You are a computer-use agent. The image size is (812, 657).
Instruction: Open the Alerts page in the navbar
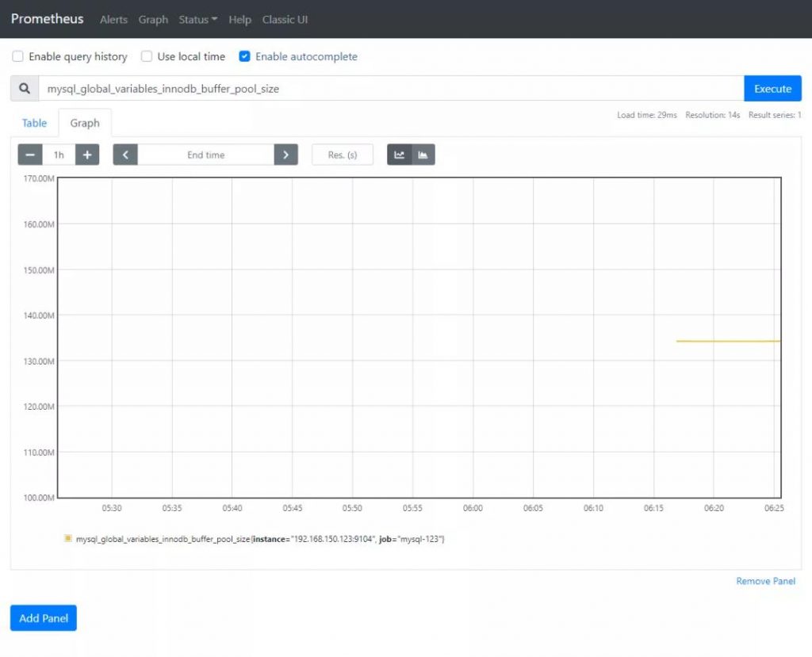click(x=113, y=20)
